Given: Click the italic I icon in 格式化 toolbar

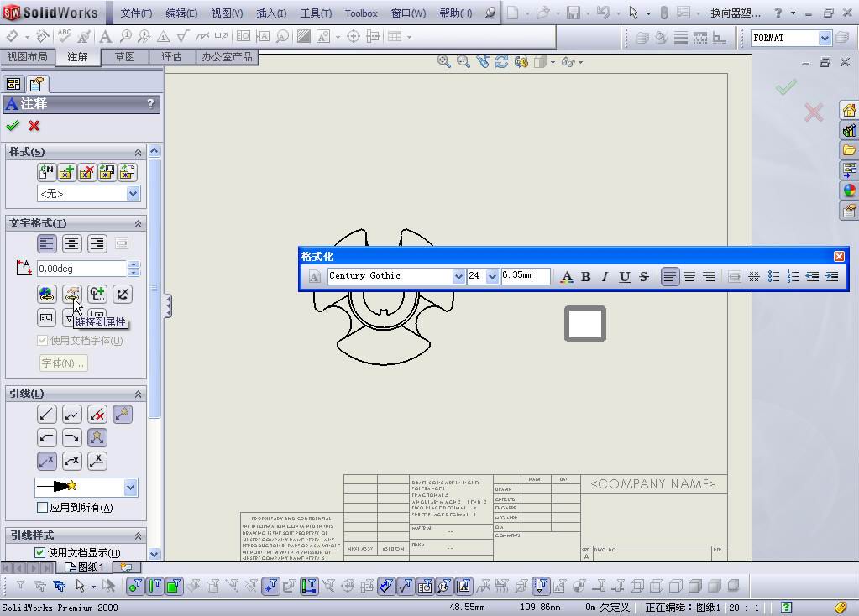Looking at the screenshot, I should pyautogui.click(x=605, y=276).
